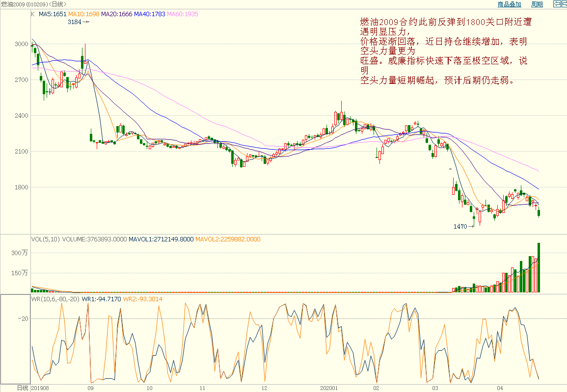The height and width of the screenshot is (392, 567).
Task: Select the orange MA10:1698 legend label
Action: [84, 14]
